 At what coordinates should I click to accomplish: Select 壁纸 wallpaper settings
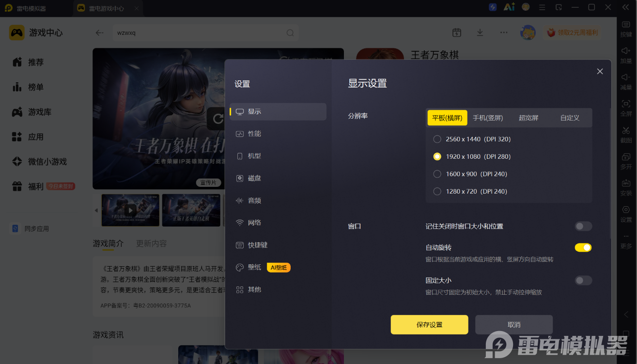pos(278,267)
